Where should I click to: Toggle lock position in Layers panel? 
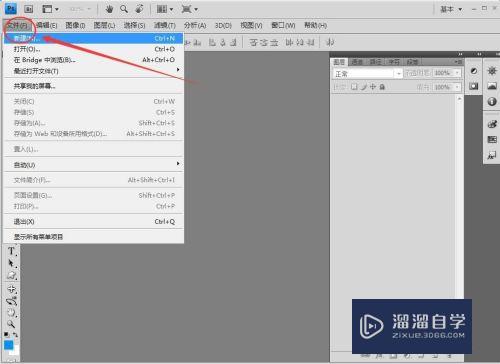tap(373, 87)
